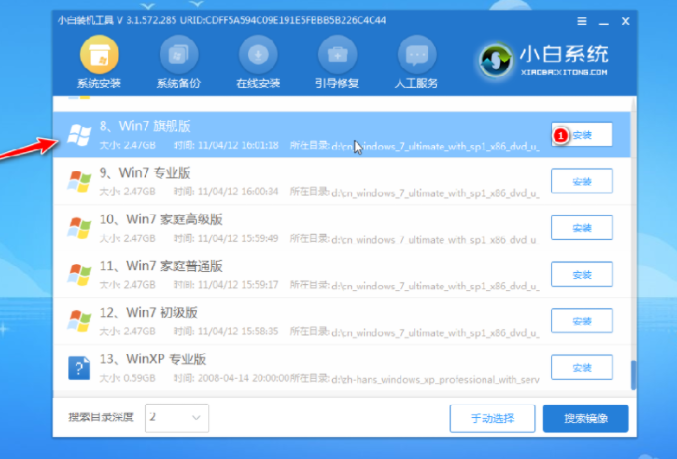Open the 系统安装 tab icon
Viewport: 677px width, 459px height.
(x=99, y=55)
